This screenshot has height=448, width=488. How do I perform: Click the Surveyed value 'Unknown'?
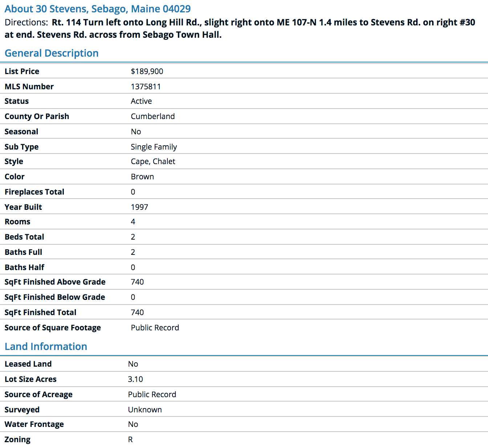[145, 410]
